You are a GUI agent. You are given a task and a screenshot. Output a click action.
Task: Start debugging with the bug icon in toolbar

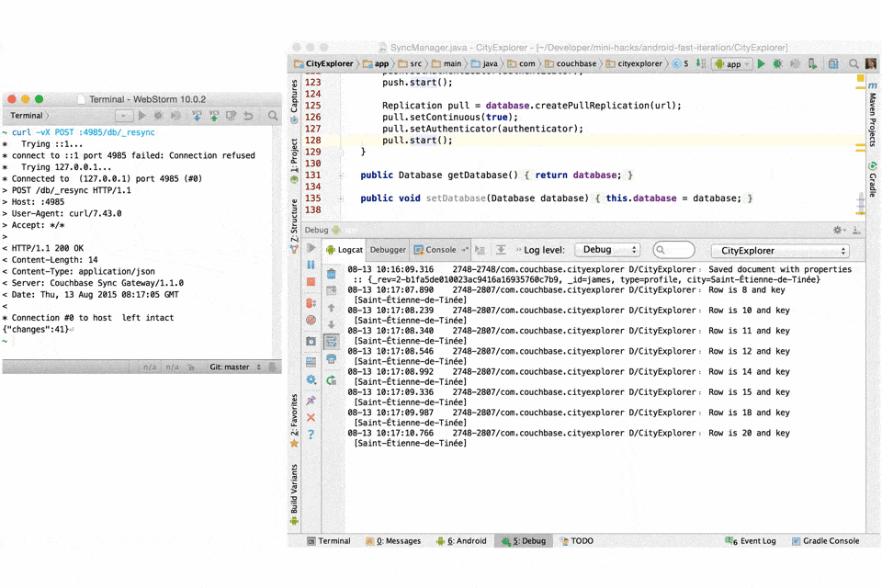[x=777, y=64]
